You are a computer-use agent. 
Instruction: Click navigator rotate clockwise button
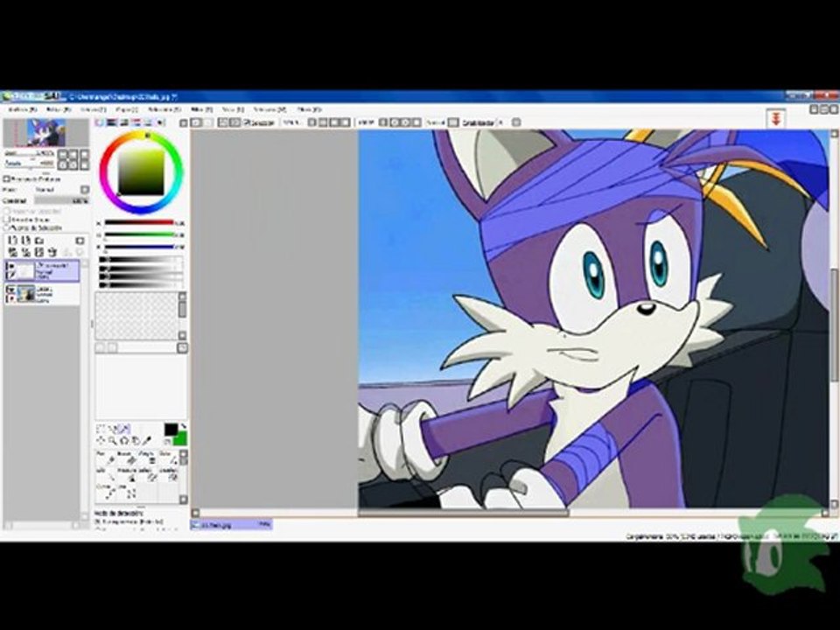pos(73,165)
